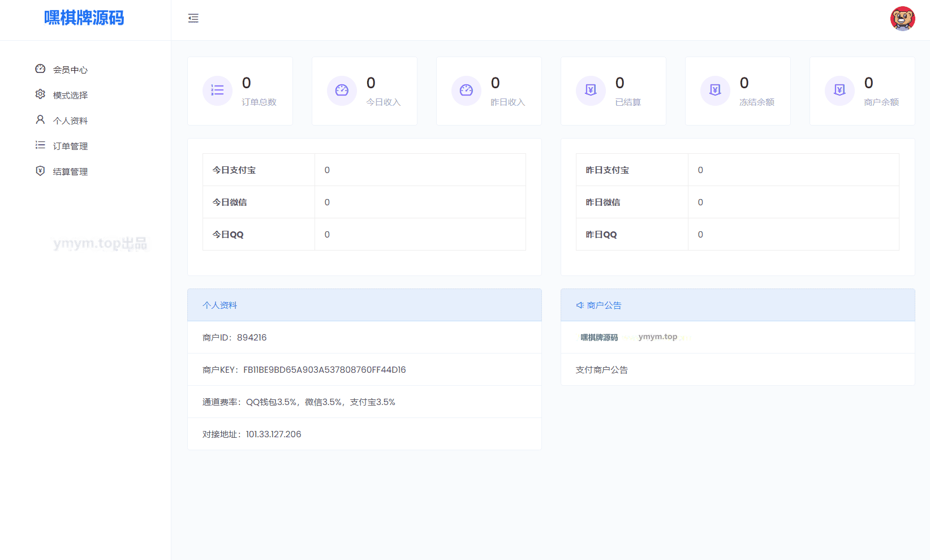This screenshot has height=560, width=930.
Task: Click the 冻结余额 label
Action: (757, 102)
